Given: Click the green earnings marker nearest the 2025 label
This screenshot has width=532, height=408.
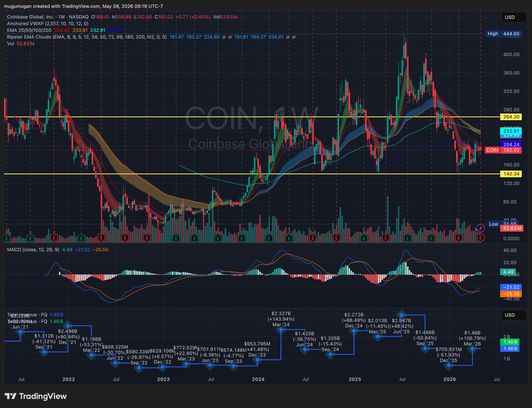Looking at the screenshot, I should click(363, 238).
